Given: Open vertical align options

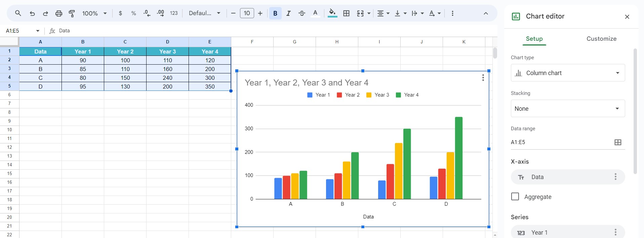Looking at the screenshot, I should pyautogui.click(x=400, y=13).
